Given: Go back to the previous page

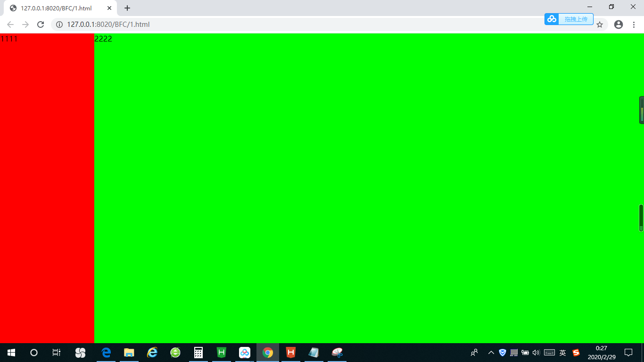Looking at the screenshot, I should click(10, 25).
